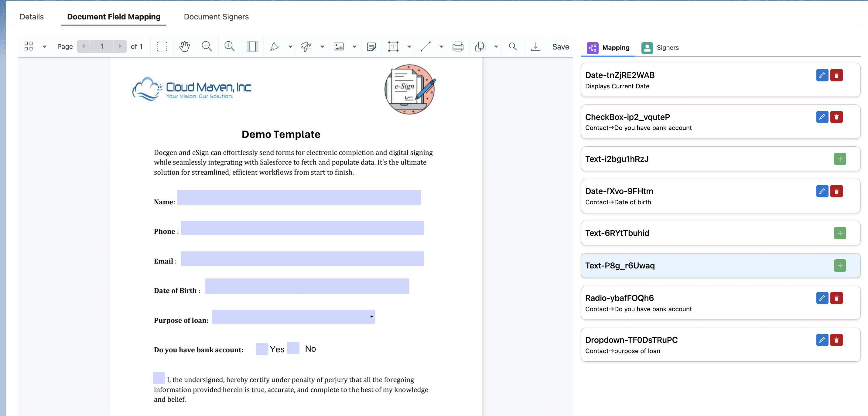Go to next page arrow
Viewport: 868px width, 416px height.
coord(120,46)
